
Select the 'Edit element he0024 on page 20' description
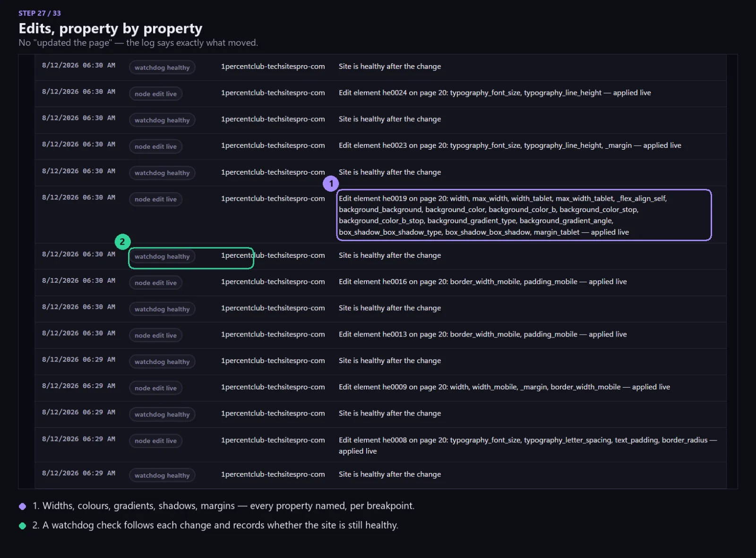click(495, 93)
